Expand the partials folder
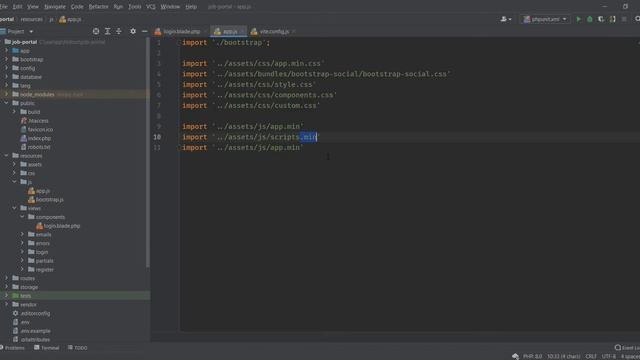 tap(22, 261)
